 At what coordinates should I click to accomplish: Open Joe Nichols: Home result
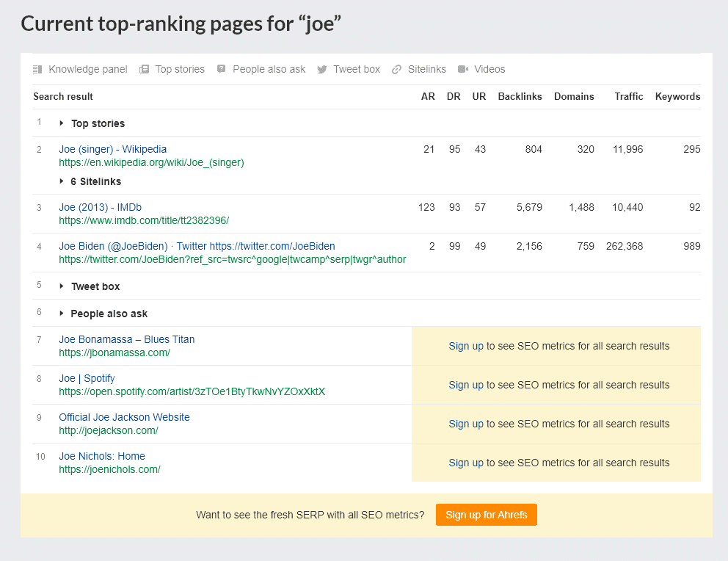102,456
